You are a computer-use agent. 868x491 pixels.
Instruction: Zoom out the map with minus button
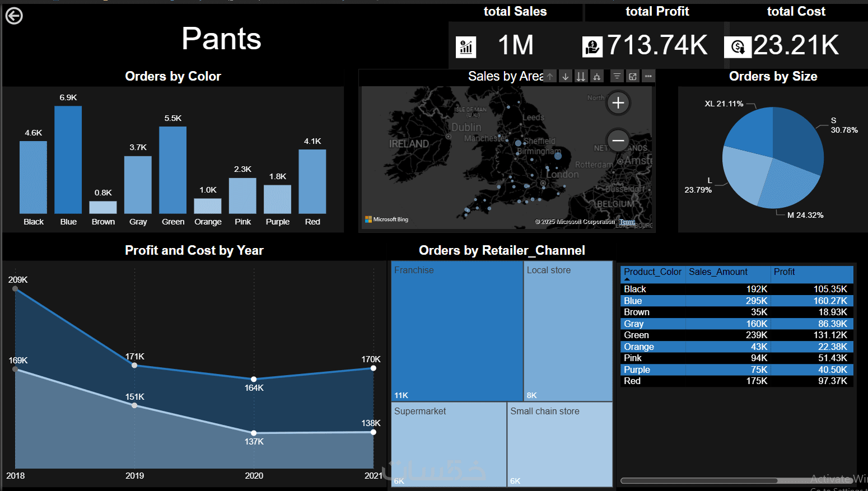tap(618, 141)
